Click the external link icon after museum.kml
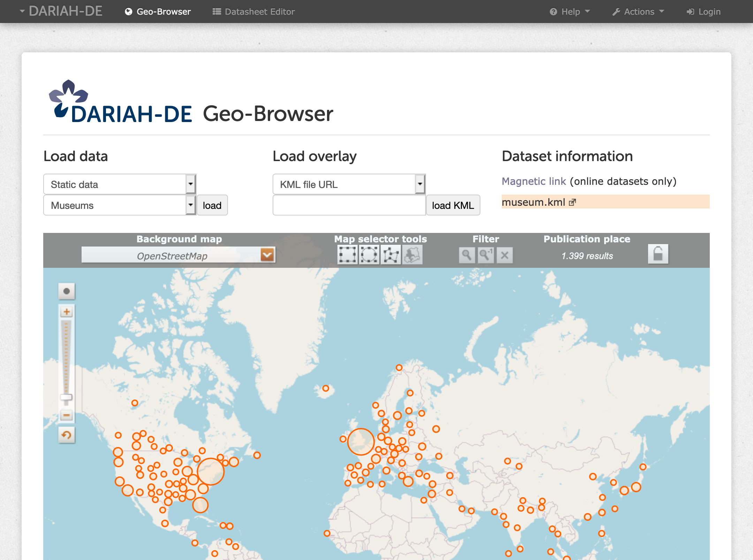 pyautogui.click(x=572, y=202)
